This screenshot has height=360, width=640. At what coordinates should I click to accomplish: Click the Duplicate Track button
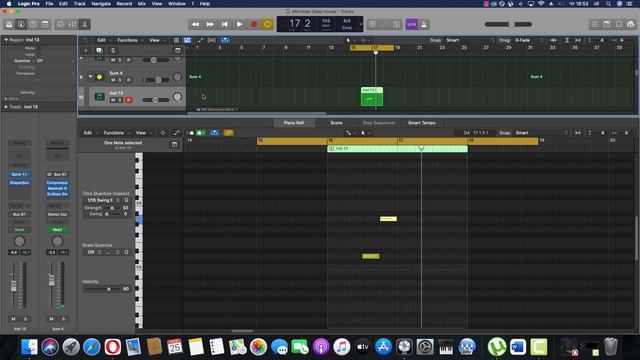tap(99, 51)
